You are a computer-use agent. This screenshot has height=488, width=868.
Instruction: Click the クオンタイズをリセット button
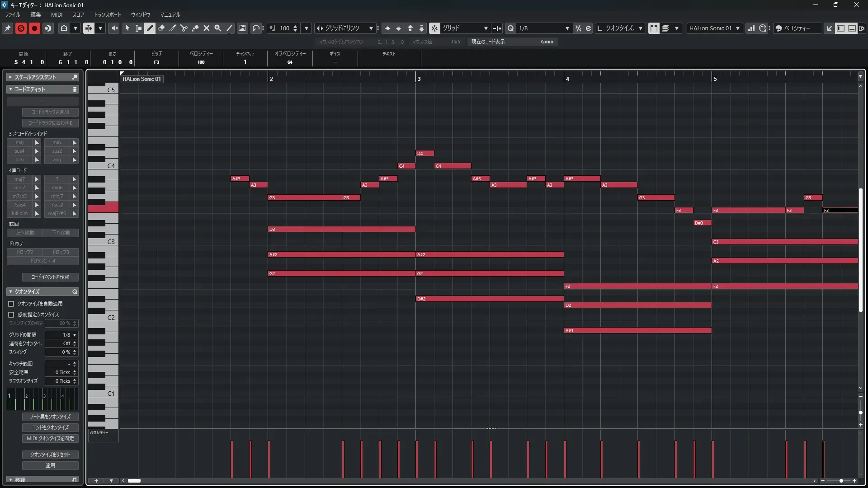50,455
